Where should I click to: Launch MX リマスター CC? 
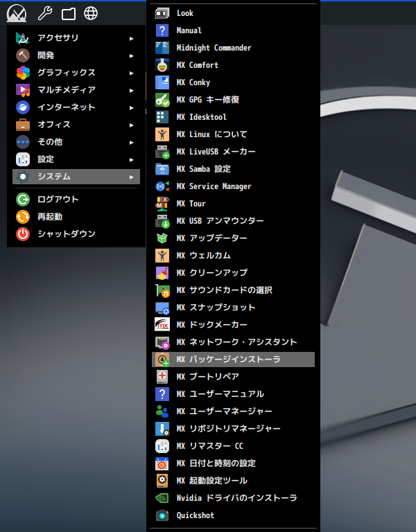(x=233, y=446)
